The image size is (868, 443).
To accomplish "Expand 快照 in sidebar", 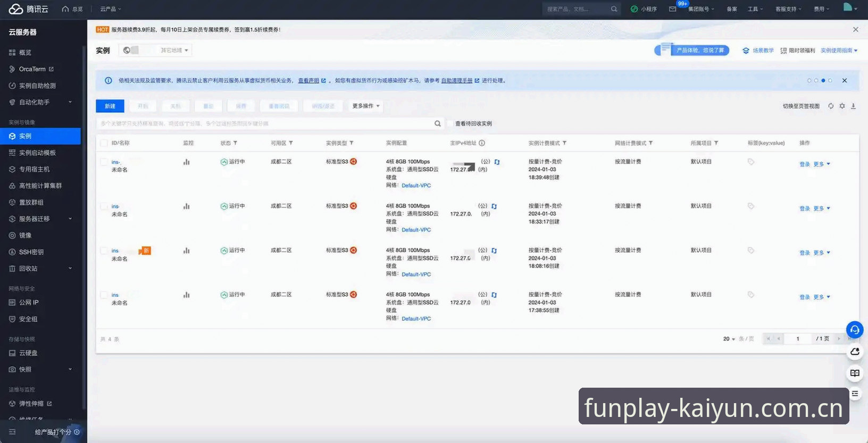I will (70, 369).
